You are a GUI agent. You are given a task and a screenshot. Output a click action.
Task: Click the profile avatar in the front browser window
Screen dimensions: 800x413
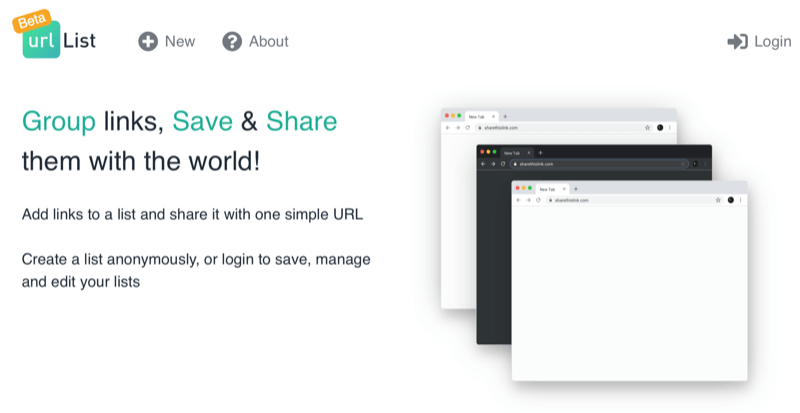pyautogui.click(x=730, y=200)
